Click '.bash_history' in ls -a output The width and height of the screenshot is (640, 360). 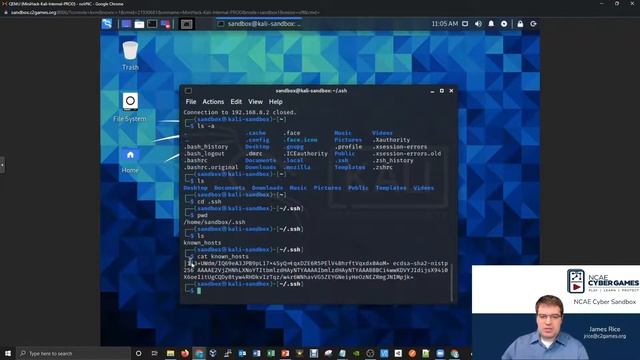206,147
